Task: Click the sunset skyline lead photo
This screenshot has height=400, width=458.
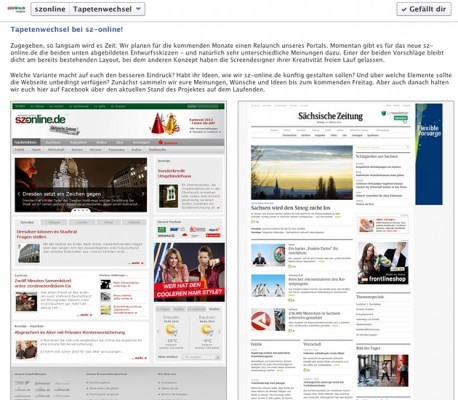Action: tap(302, 172)
